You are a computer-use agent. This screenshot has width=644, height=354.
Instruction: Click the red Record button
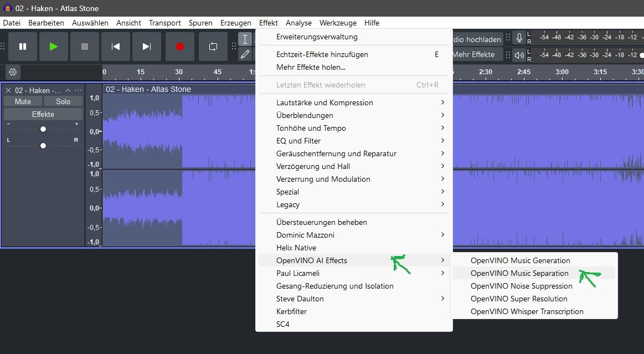(180, 47)
